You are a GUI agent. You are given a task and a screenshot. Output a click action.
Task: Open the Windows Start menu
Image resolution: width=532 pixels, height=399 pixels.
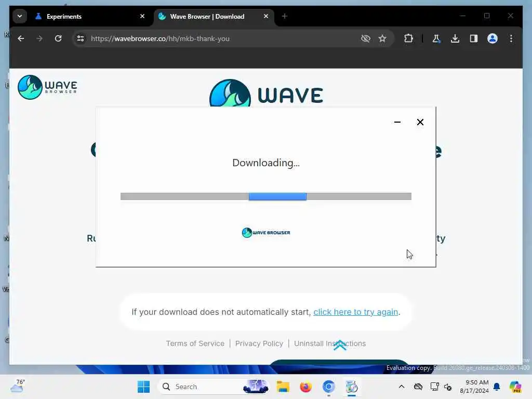point(143,387)
